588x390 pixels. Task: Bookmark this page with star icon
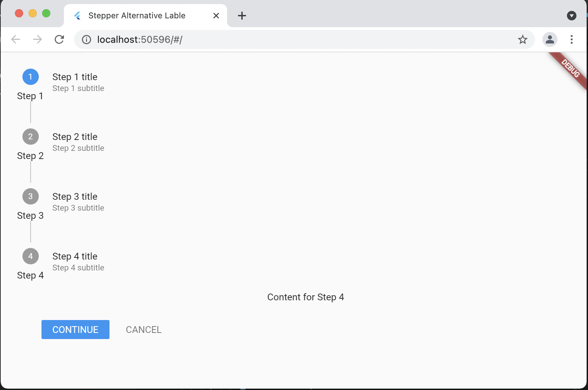pos(523,39)
